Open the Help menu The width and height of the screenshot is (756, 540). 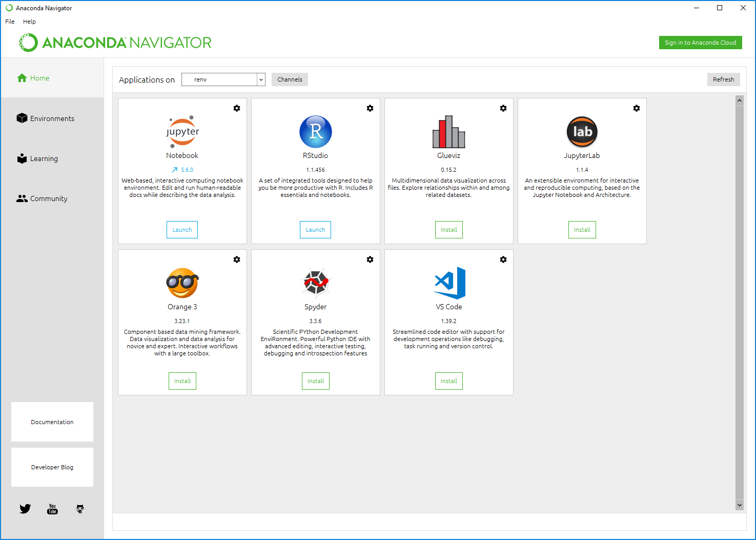pos(29,22)
